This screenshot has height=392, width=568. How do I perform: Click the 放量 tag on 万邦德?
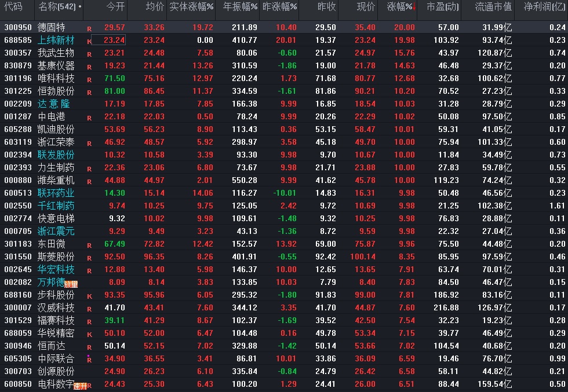(x=71, y=284)
